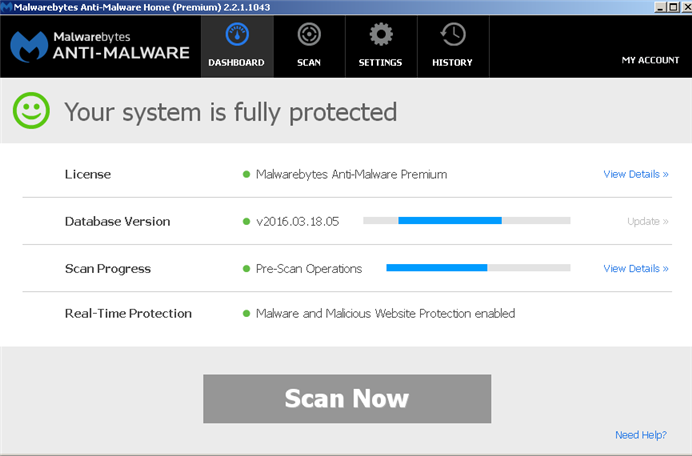Open Settings via the gear icon

pos(380,35)
